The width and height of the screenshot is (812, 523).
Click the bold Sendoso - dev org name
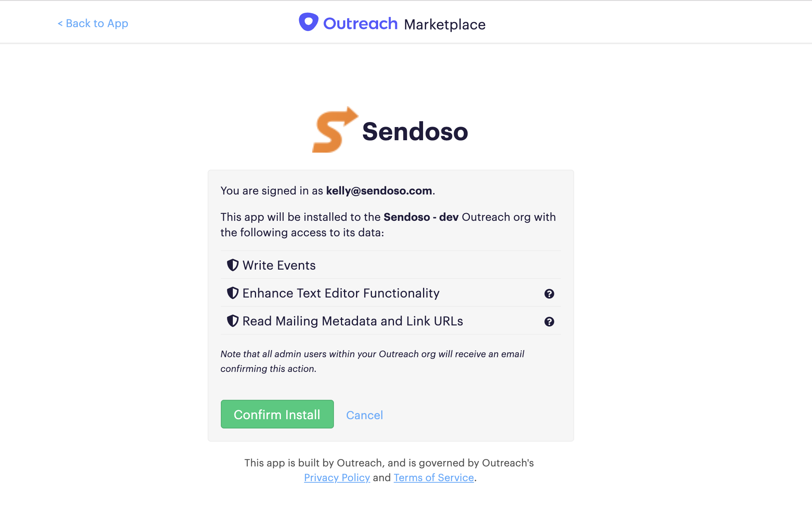point(421,217)
